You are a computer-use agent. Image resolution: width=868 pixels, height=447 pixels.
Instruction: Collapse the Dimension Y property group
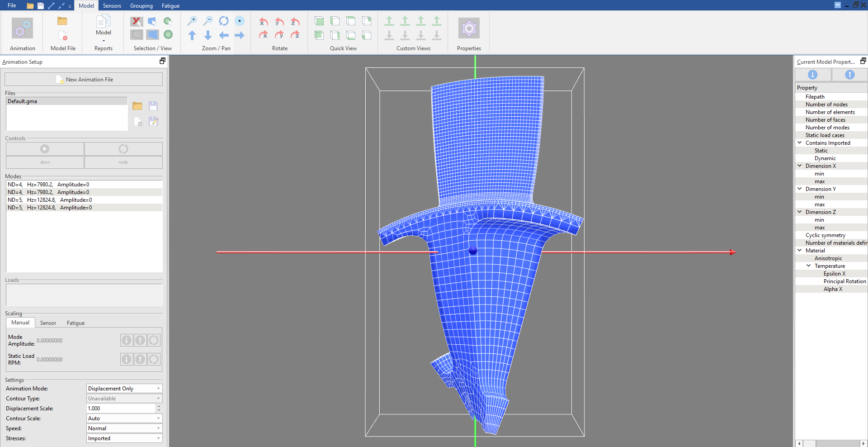click(x=800, y=189)
